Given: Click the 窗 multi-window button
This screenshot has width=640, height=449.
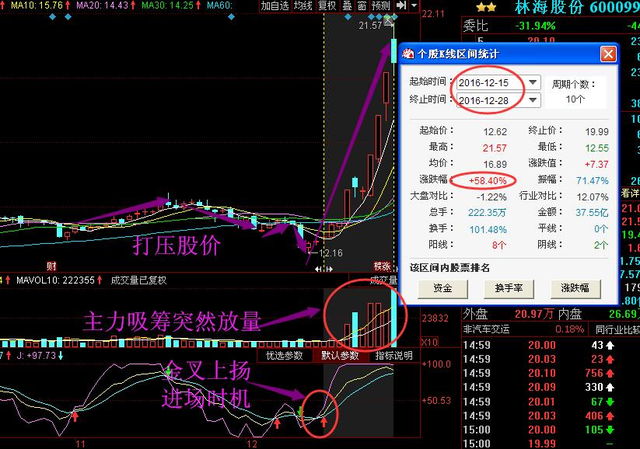Looking at the screenshot, I should pos(362,6).
